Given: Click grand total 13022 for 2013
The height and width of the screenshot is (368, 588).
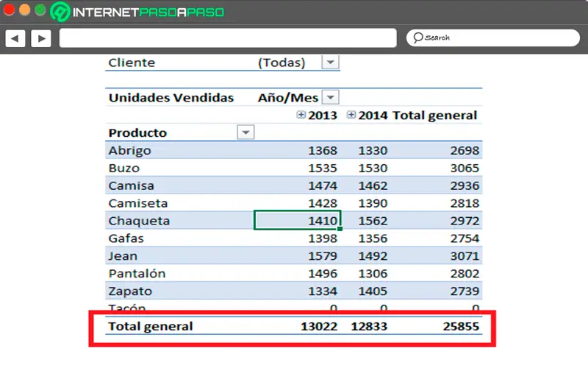Looking at the screenshot, I should click(x=319, y=326).
